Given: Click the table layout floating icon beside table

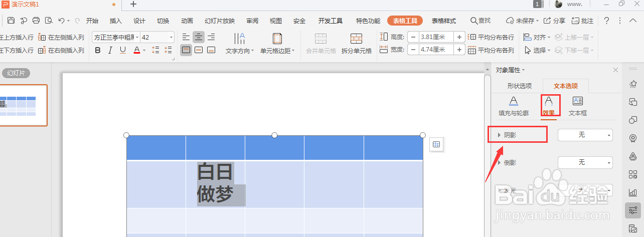Looking at the screenshot, I should click(436, 144).
